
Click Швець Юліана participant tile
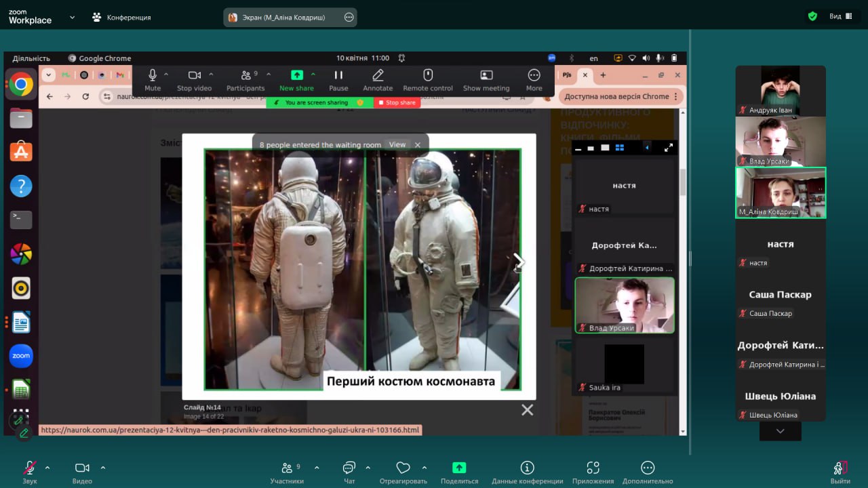[x=781, y=396]
